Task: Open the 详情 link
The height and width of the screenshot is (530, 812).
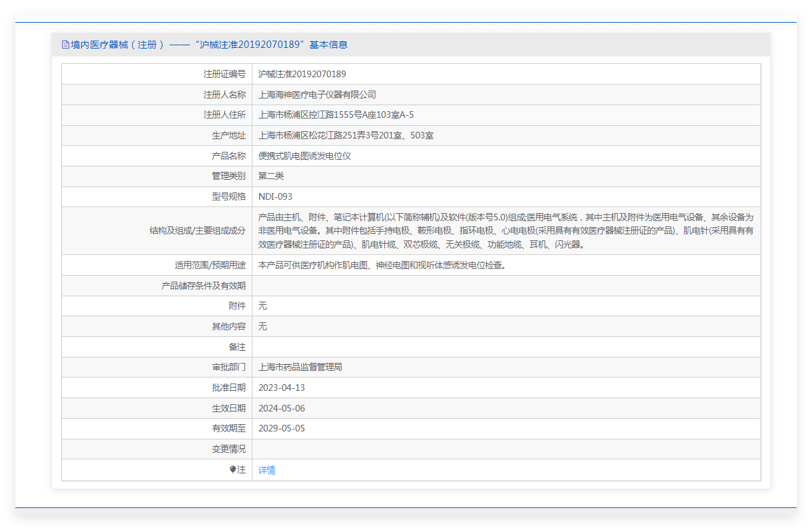Action: 266,470
